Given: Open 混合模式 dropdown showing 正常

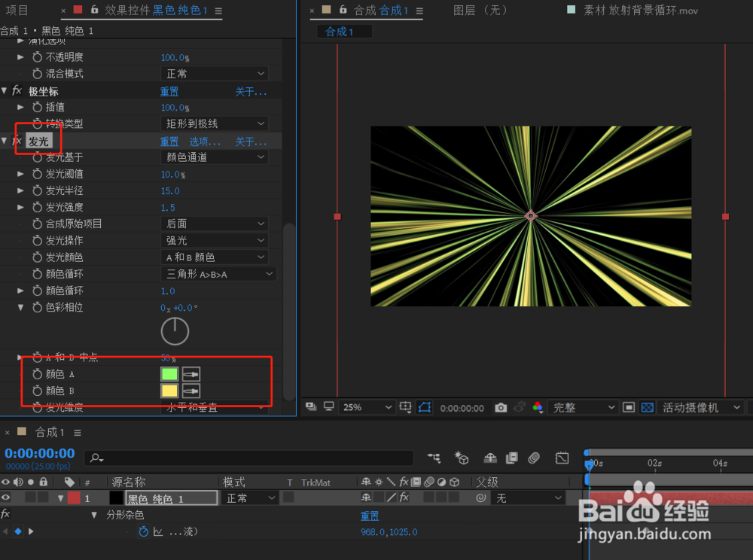Looking at the screenshot, I should pyautogui.click(x=214, y=74).
